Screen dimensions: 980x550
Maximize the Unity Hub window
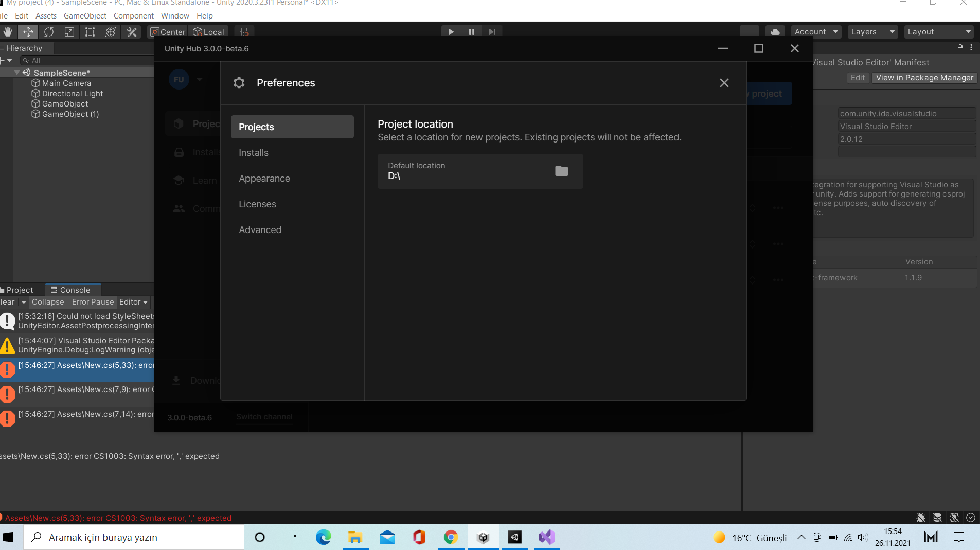pos(759,48)
